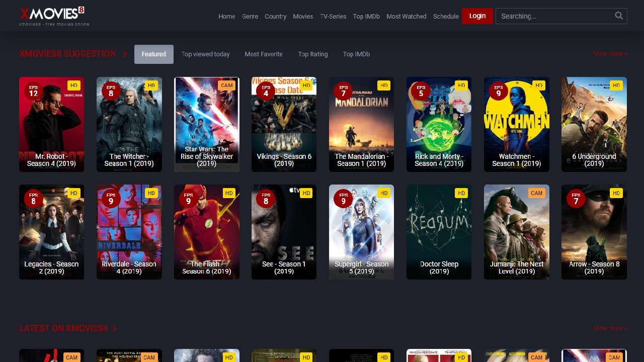Open the Genre menu
Viewport: 644px width, 362px height.
click(x=250, y=17)
